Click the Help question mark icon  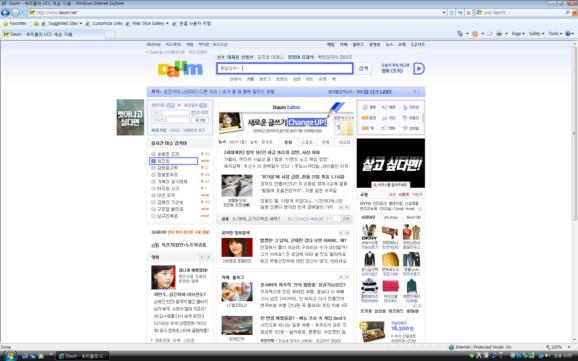click(x=568, y=34)
